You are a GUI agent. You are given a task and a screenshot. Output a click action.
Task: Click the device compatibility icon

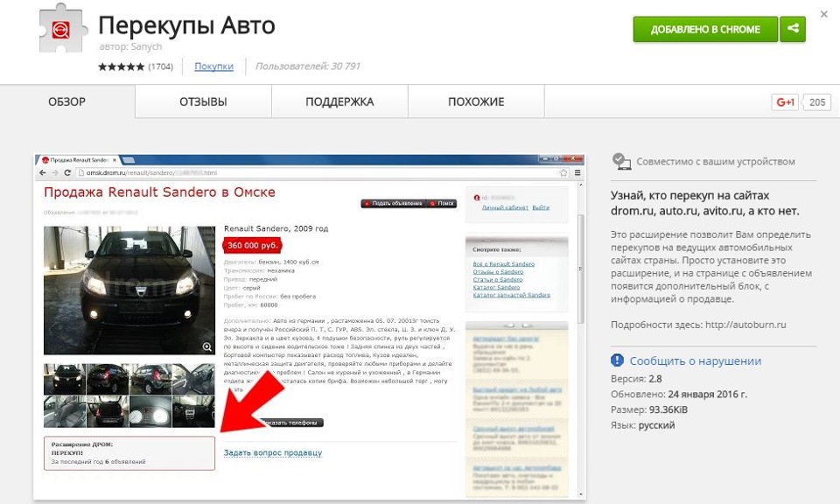(x=621, y=161)
